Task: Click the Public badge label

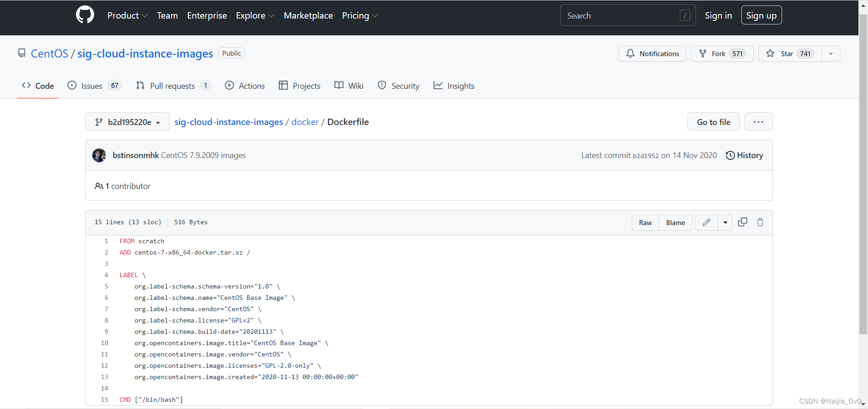Action: (x=231, y=53)
